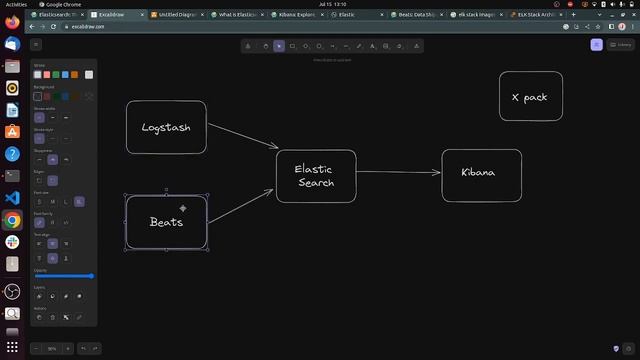Align text to the left

[39, 244]
